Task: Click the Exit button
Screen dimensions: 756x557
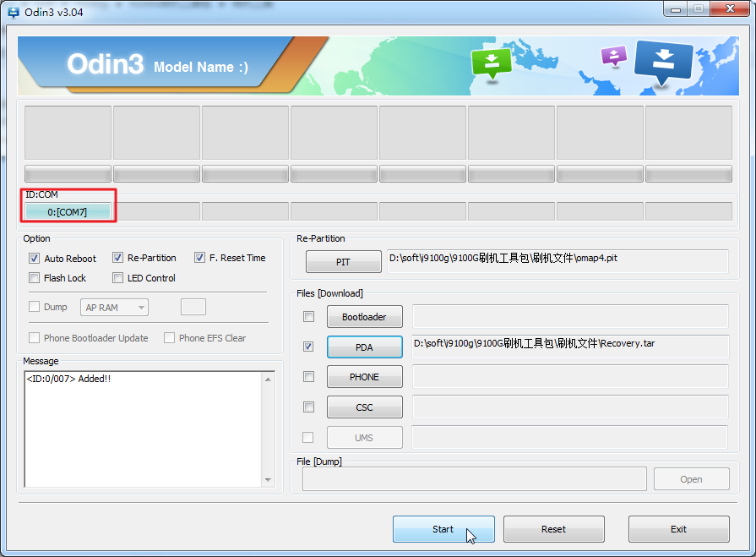Action: (x=679, y=529)
